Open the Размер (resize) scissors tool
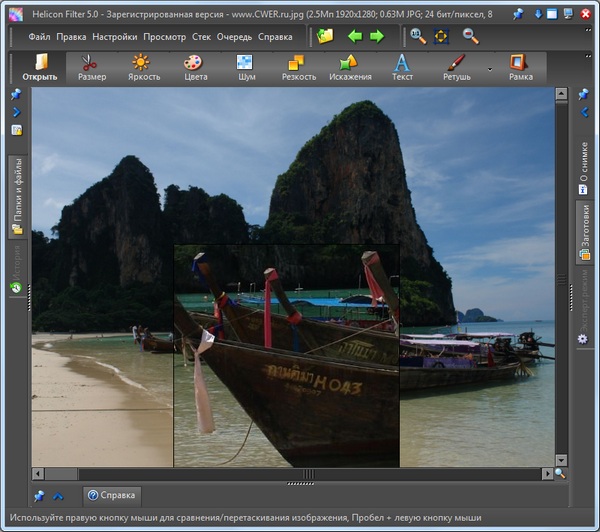Image resolution: width=600 pixels, height=532 pixels. tap(91, 67)
